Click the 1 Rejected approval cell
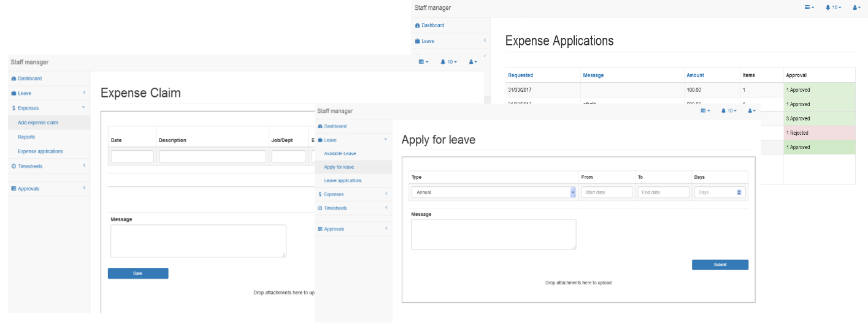Image resolution: width=868 pixels, height=331 pixels. click(x=819, y=132)
